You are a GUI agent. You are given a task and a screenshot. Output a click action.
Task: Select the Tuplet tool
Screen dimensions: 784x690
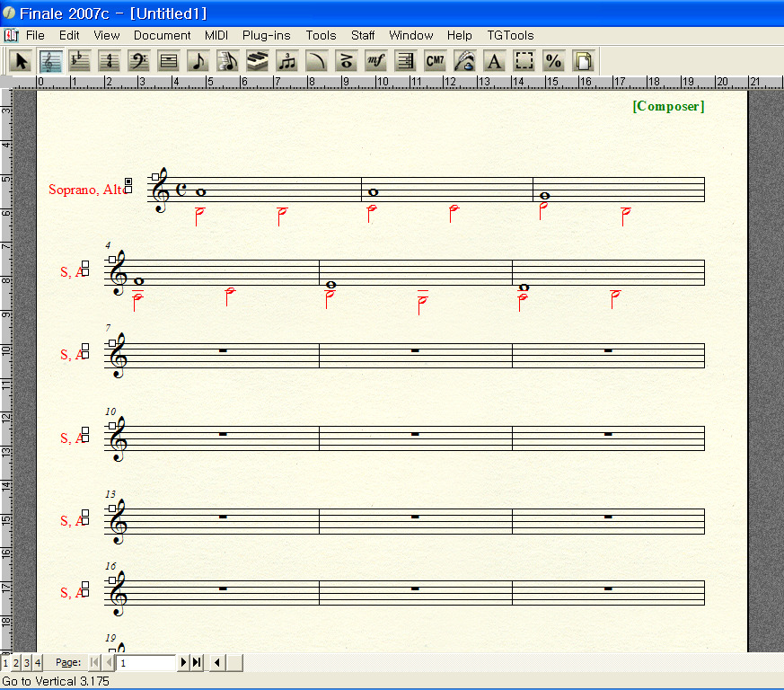[287, 61]
